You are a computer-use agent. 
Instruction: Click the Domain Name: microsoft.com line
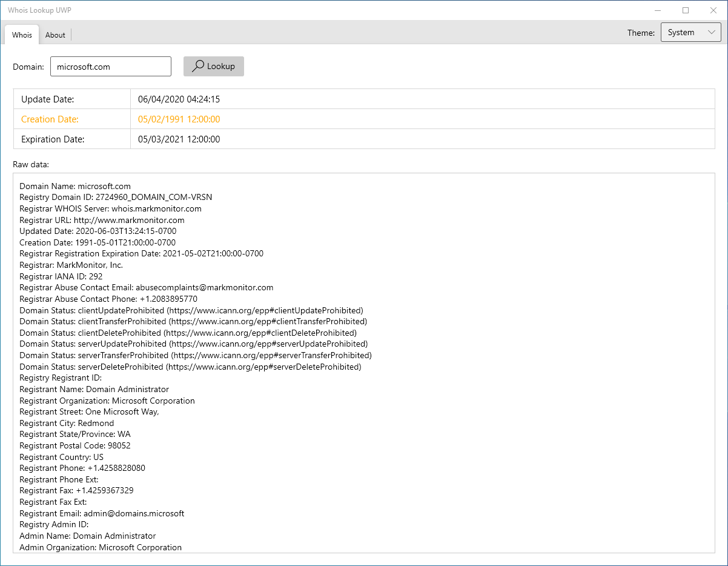(75, 186)
